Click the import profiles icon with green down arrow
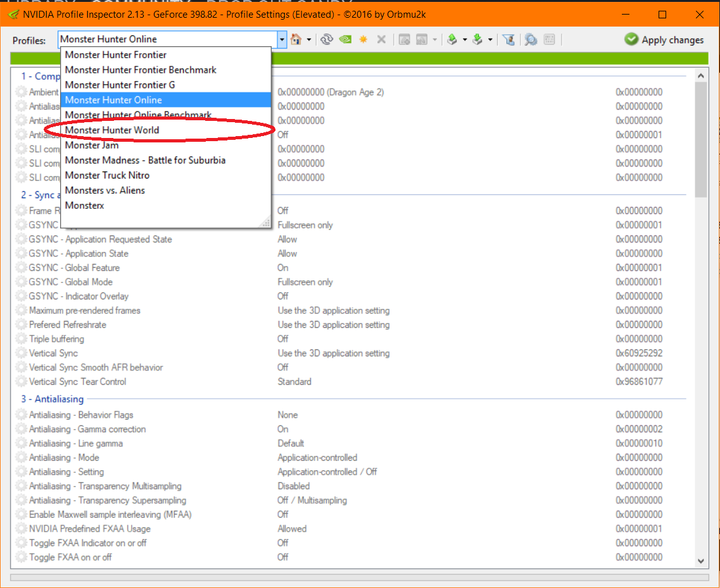The height and width of the screenshot is (588, 720). coord(477,39)
